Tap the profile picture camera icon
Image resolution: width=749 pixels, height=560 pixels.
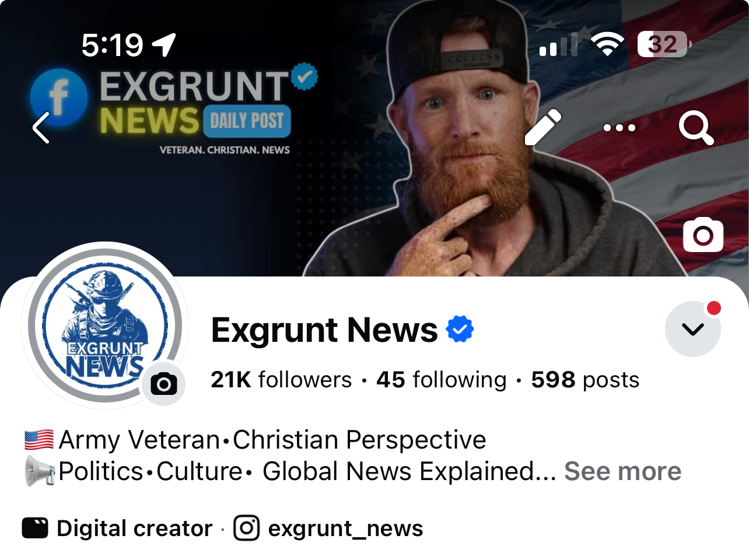164,384
